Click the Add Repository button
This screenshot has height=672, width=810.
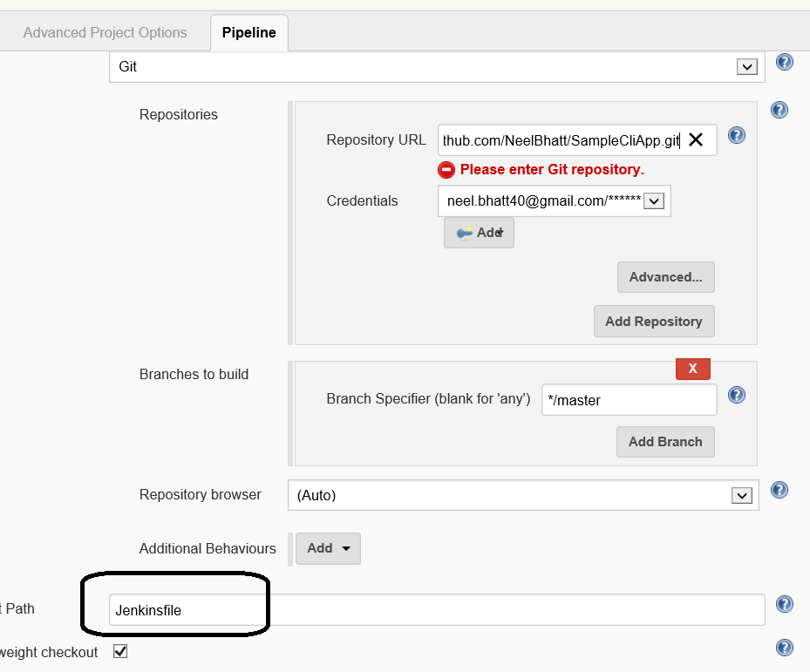click(x=653, y=321)
